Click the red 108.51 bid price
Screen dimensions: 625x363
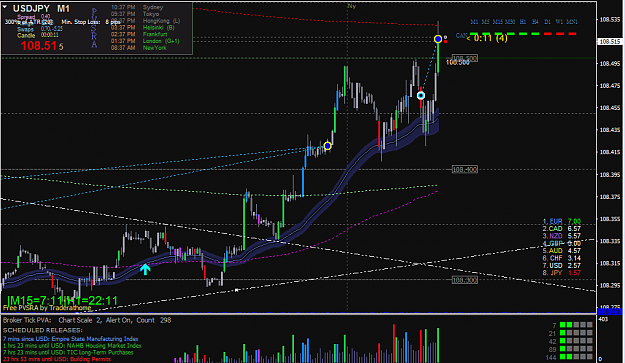coord(39,46)
